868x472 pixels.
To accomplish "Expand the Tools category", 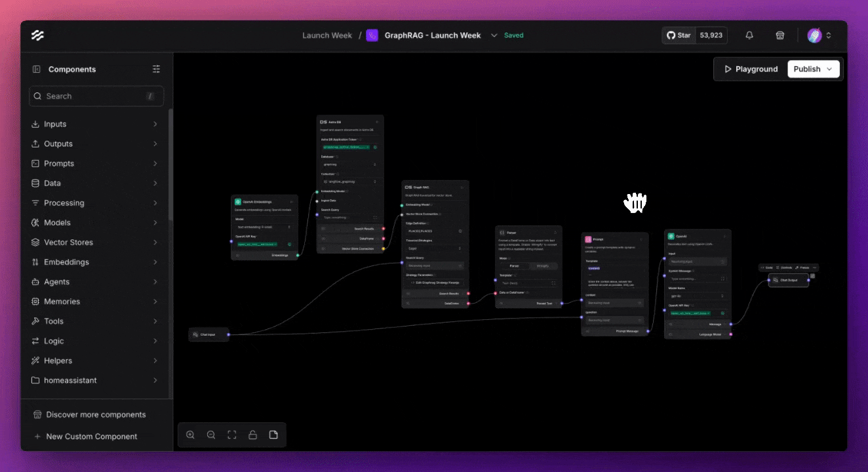I will point(96,321).
